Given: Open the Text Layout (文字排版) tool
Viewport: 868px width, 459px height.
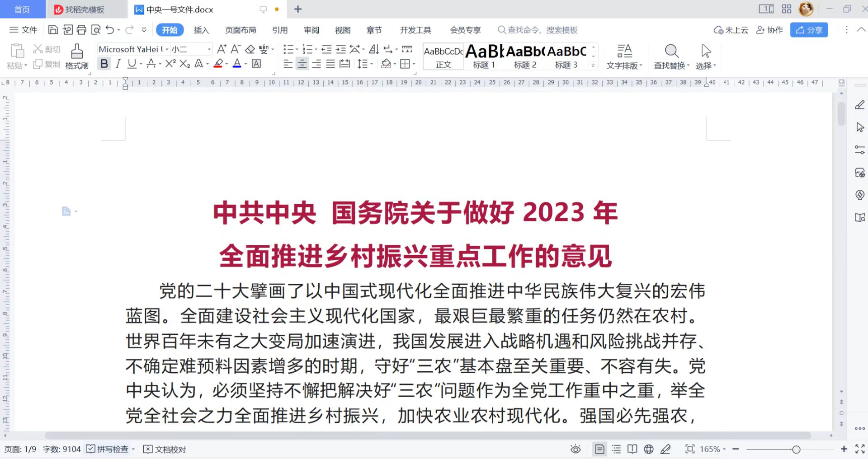Looking at the screenshot, I should (624, 56).
